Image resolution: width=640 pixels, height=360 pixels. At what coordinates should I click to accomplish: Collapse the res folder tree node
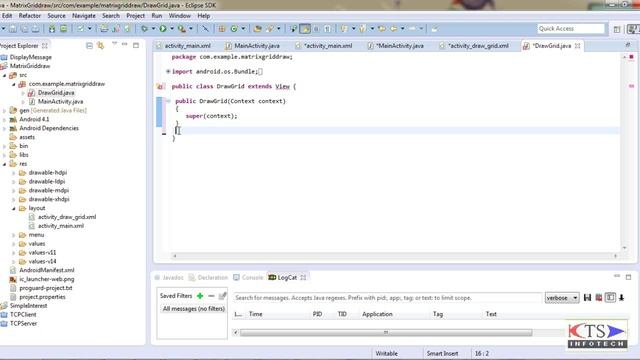(4, 164)
